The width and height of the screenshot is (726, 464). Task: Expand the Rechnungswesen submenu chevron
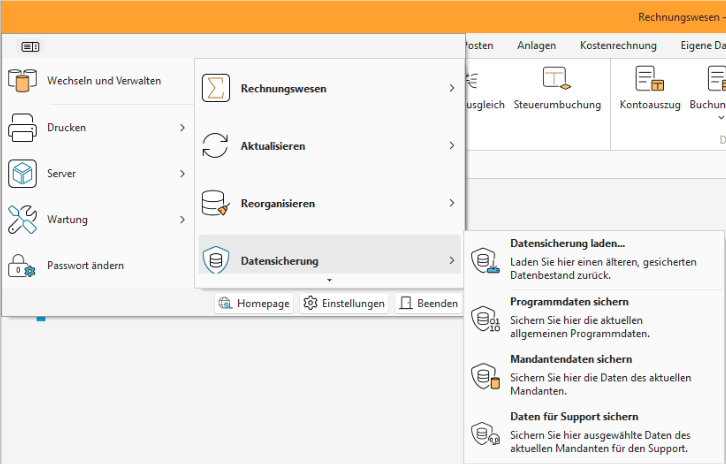tap(452, 89)
